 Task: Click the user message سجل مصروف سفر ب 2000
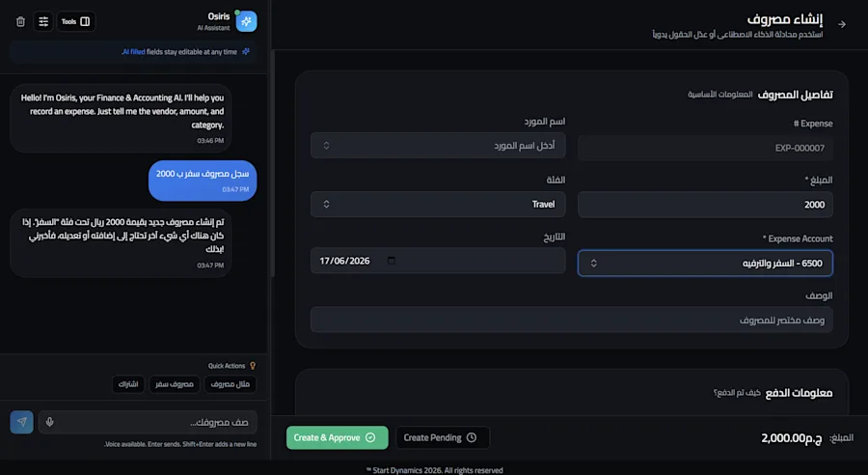pyautogui.click(x=203, y=181)
